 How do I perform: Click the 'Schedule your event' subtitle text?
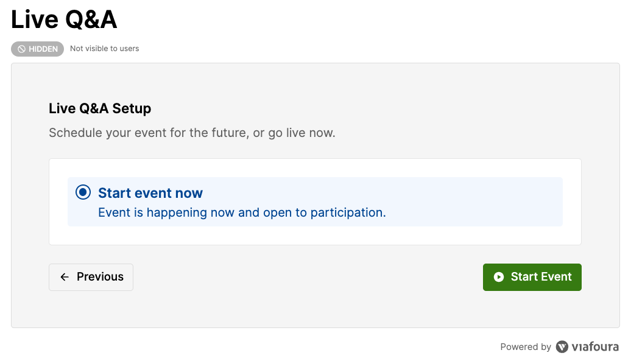[192, 133]
